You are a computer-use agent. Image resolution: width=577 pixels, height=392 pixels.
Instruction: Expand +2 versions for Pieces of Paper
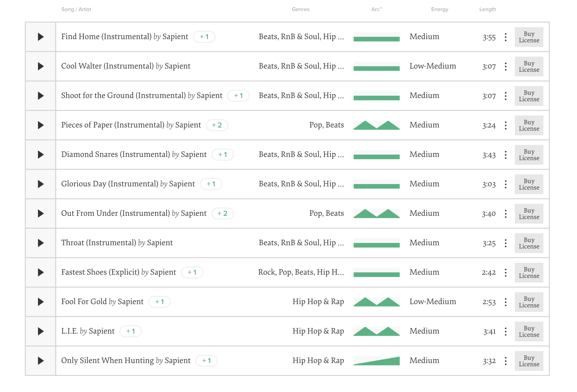(x=217, y=125)
